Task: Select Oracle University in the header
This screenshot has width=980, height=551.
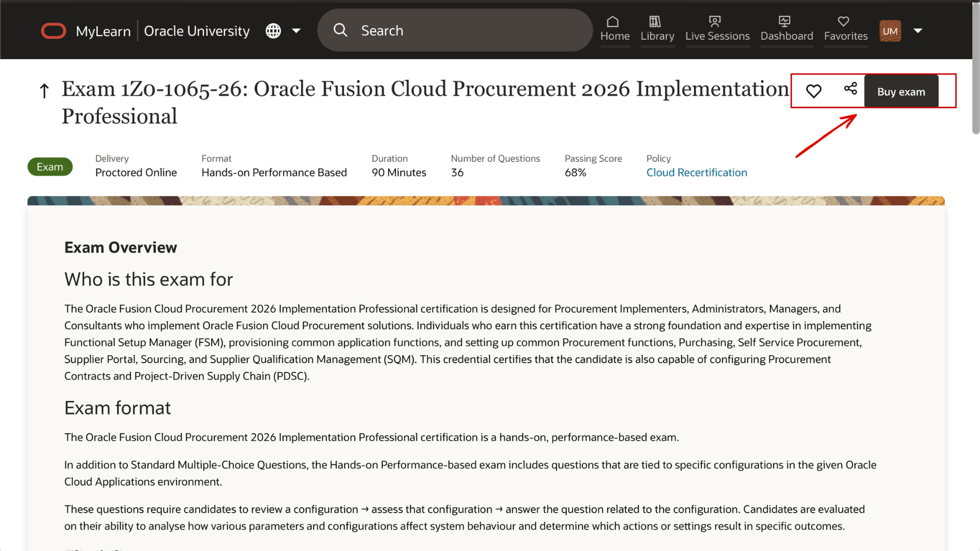Action: click(197, 31)
